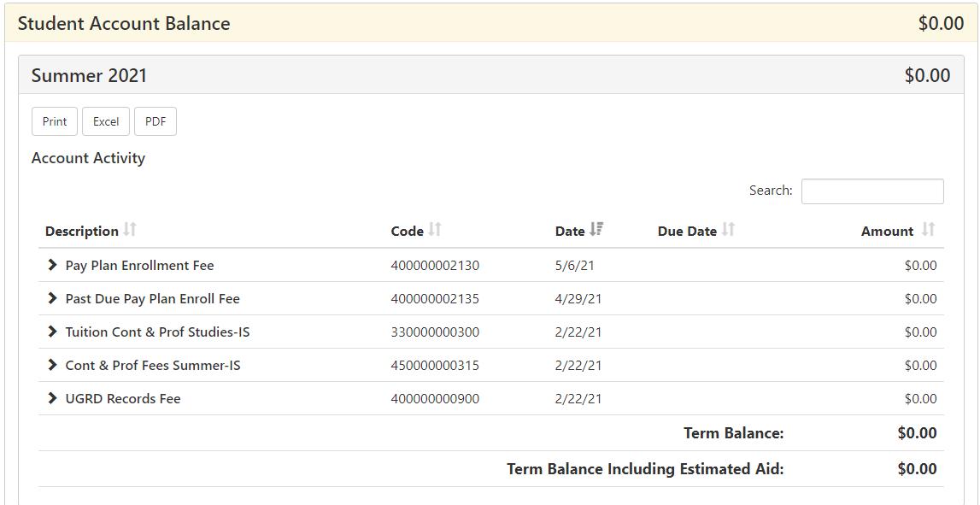Click the Tuition Cont & Prof Studies-IS row
Image resolution: width=980 pixels, height=505 pixels.
[490, 332]
